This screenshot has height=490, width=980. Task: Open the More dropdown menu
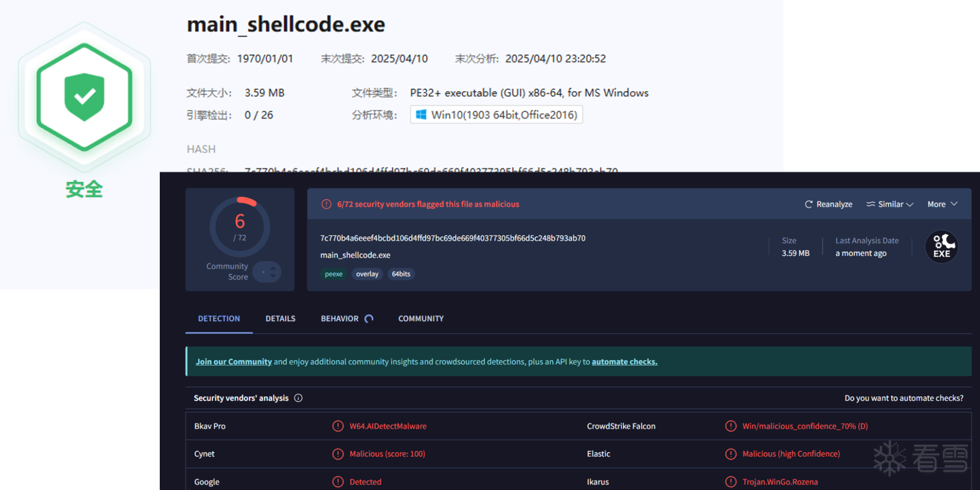point(942,204)
